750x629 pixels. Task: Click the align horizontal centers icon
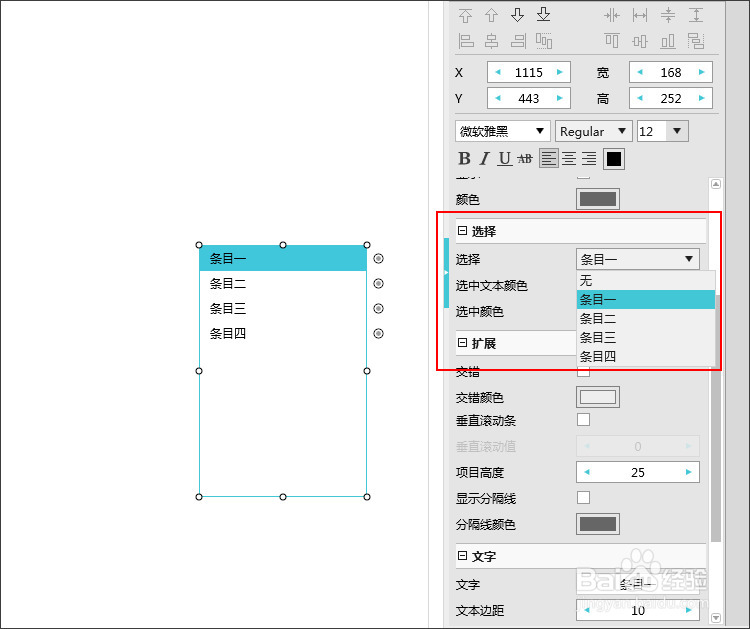pos(491,41)
